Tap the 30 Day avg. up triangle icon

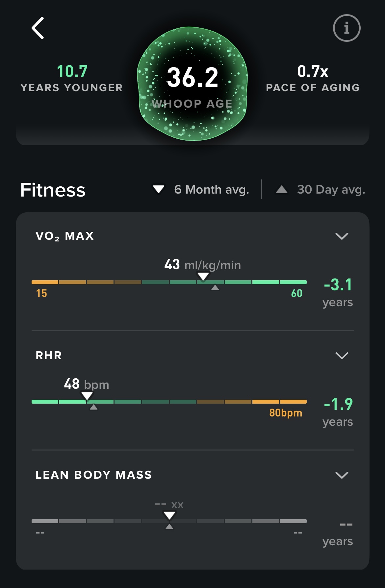(282, 189)
